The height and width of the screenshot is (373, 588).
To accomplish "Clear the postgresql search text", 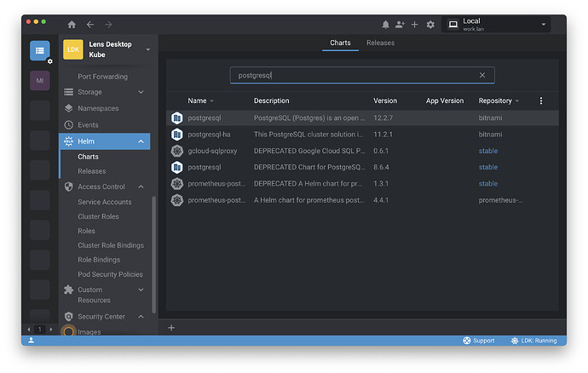I will (x=482, y=75).
